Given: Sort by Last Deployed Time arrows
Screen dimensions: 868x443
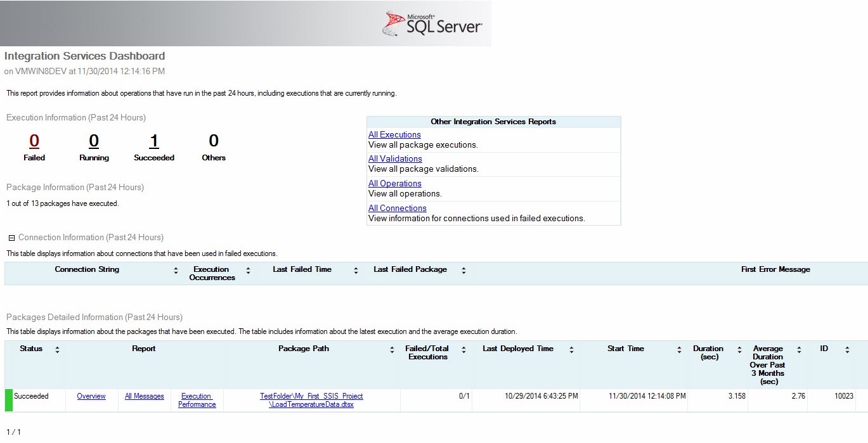Looking at the screenshot, I should click(x=571, y=350).
